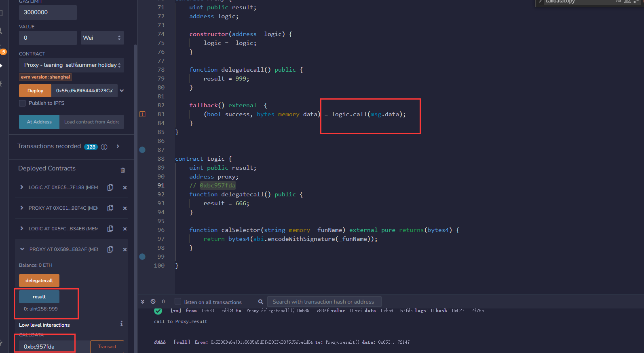Click line number 83 in editor gutter
This screenshot has width=644, height=353.
161,114
